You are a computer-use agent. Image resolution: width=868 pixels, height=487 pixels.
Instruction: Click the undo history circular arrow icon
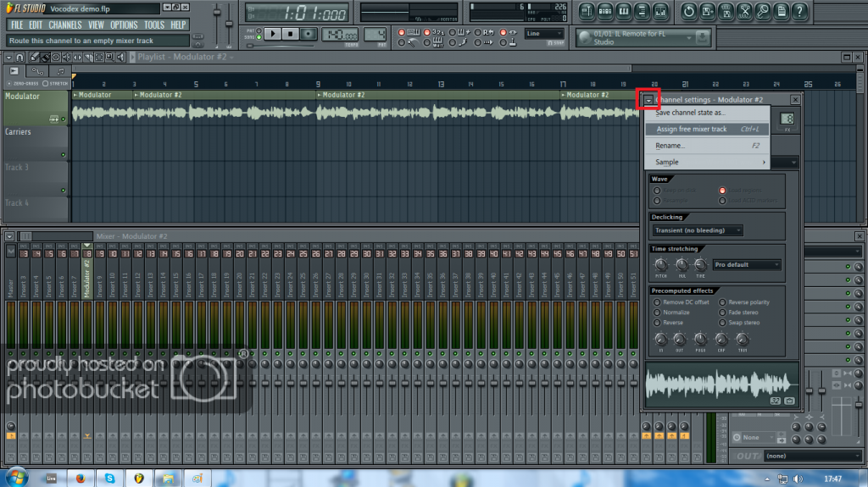tap(688, 11)
